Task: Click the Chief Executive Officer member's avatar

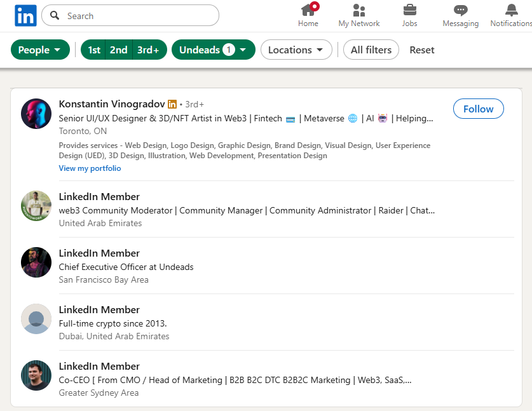Action: pyautogui.click(x=36, y=262)
